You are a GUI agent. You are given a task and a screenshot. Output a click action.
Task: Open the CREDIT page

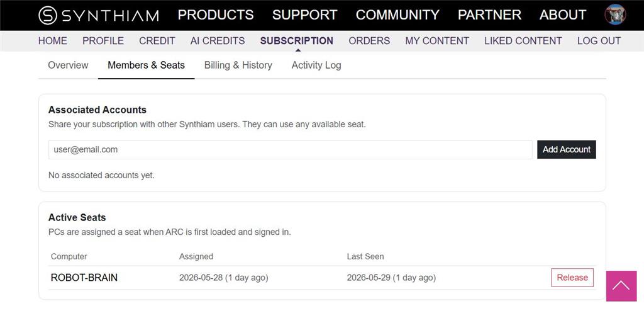coord(157,41)
